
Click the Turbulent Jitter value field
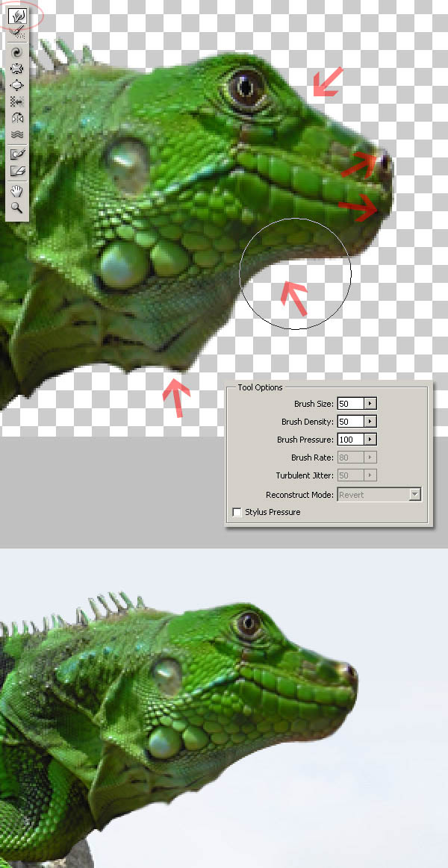pyautogui.click(x=351, y=475)
